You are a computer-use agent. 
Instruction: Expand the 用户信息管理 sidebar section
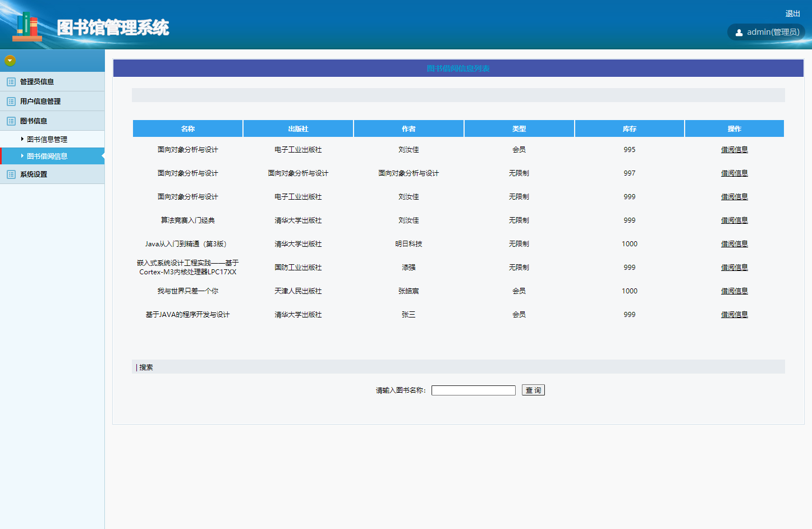(40, 102)
